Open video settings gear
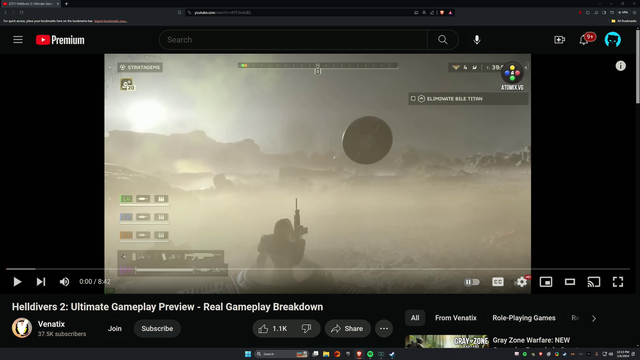 (521, 282)
